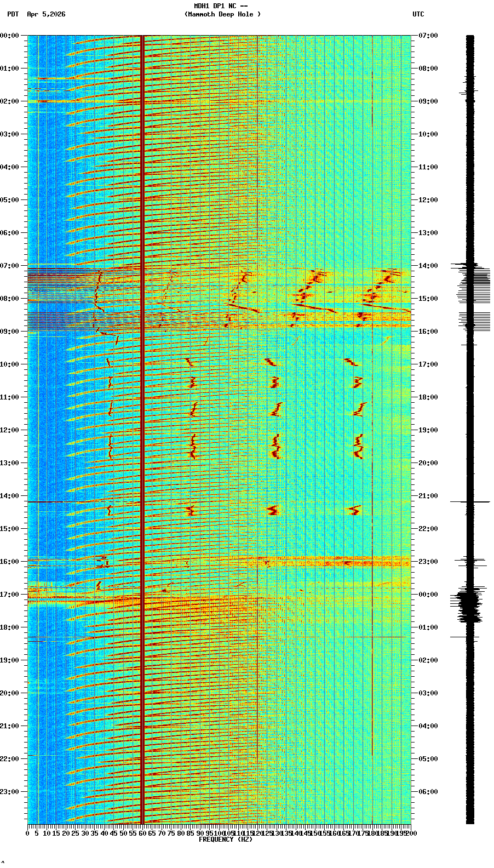
Task: Click 23:00 on the PDT time axis
Action: point(9,792)
